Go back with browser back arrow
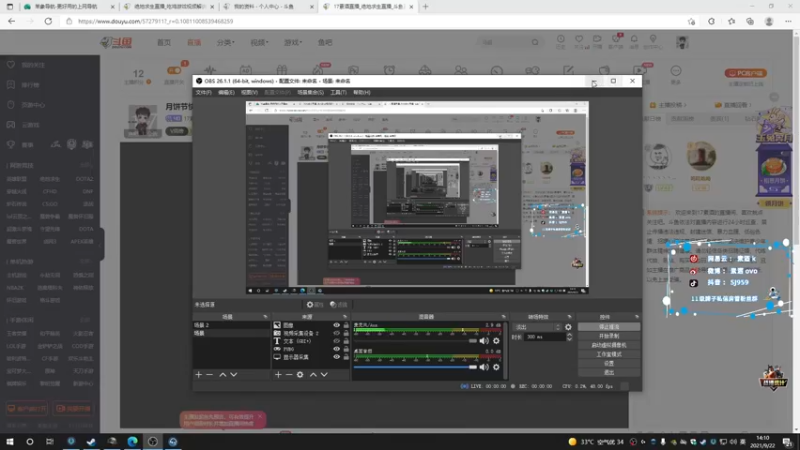 (12, 21)
